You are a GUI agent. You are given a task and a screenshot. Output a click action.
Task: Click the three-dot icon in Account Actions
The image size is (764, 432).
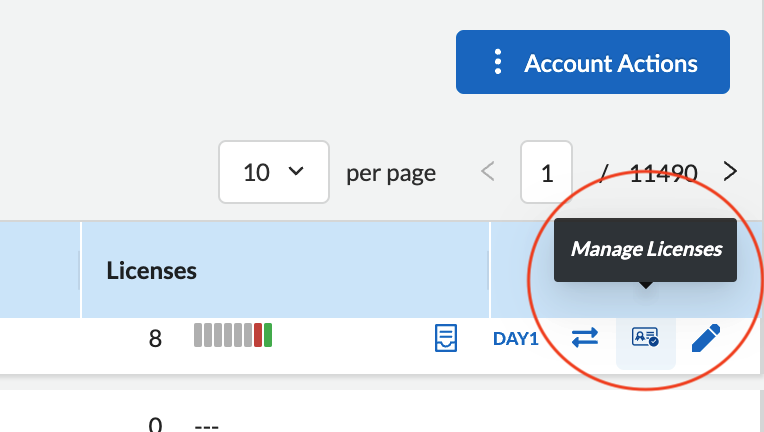click(x=497, y=63)
